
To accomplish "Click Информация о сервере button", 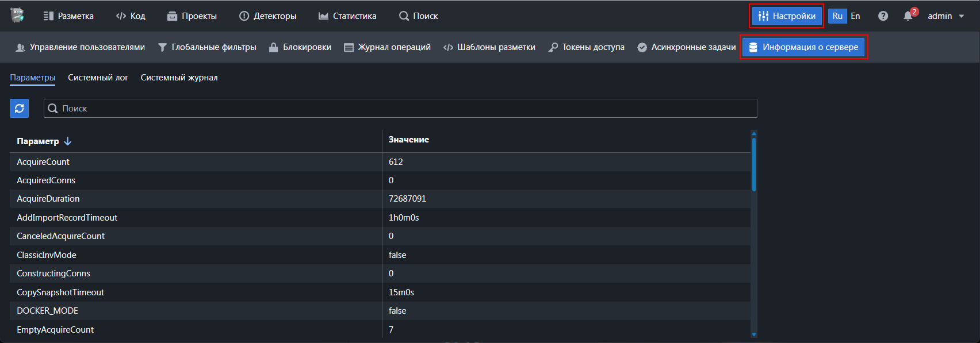I will point(803,47).
